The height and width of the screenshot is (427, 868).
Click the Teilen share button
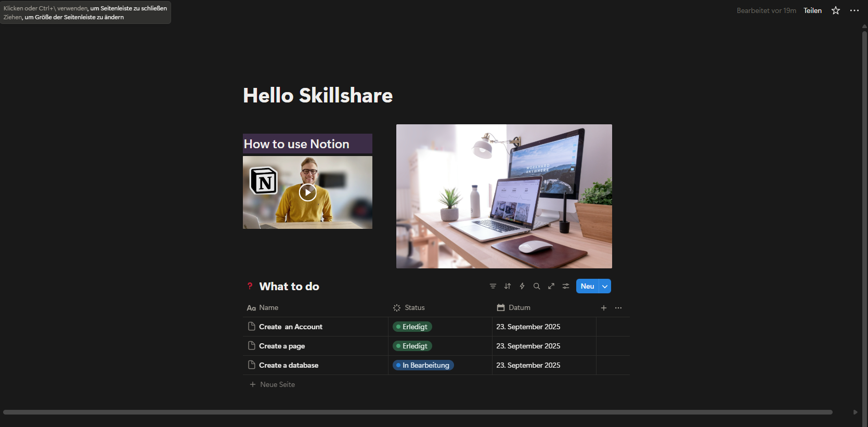coord(812,10)
